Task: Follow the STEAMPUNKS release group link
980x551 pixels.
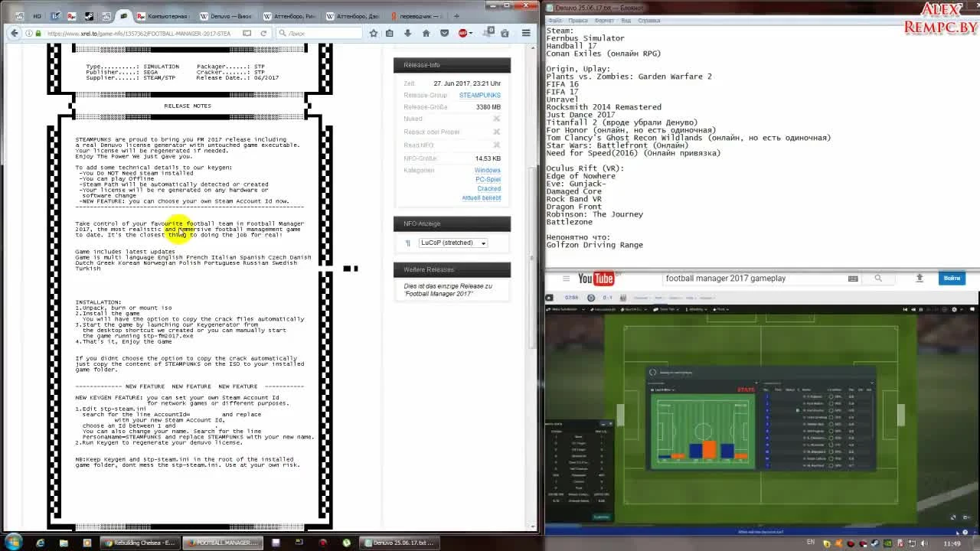Action: coord(481,95)
